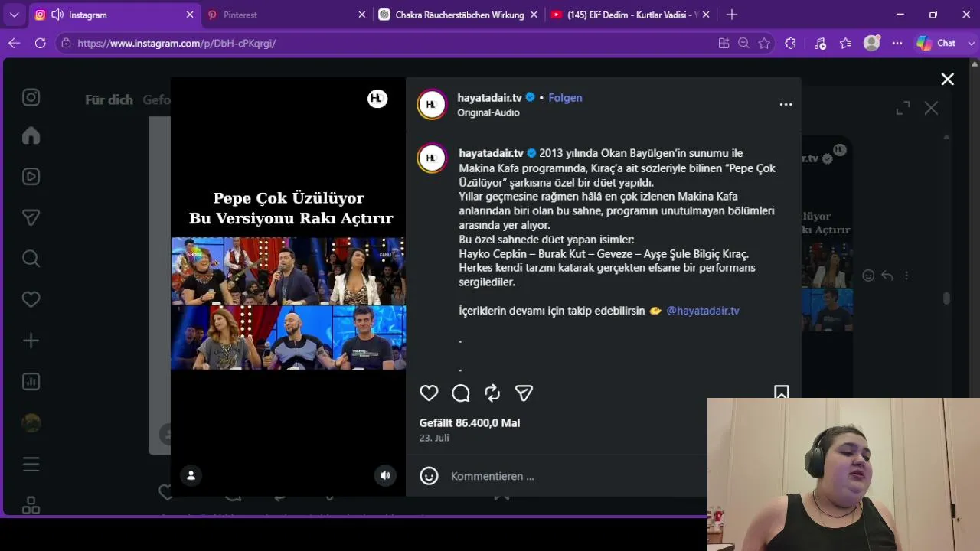
Task: Open Instagram search from the sidebar
Action: (31, 258)
